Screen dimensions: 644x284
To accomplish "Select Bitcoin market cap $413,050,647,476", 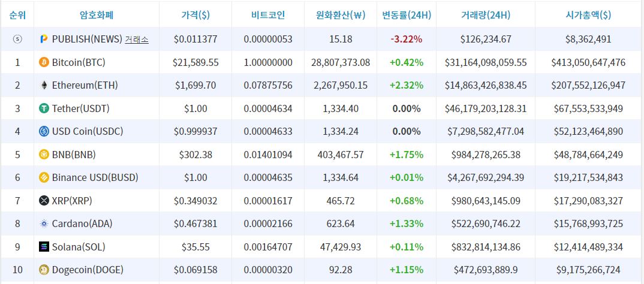I will 589,62.
